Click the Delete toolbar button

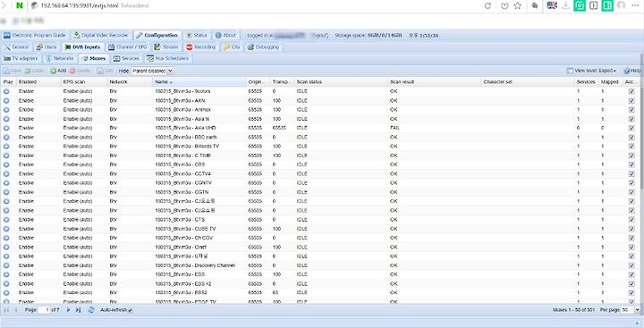[80, 71]
